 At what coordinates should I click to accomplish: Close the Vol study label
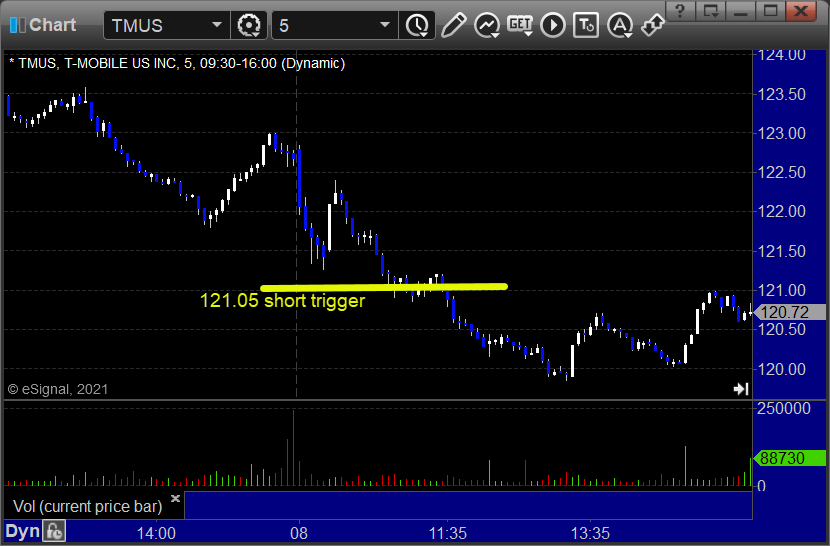pyautogui.click(x=175, y=498)
